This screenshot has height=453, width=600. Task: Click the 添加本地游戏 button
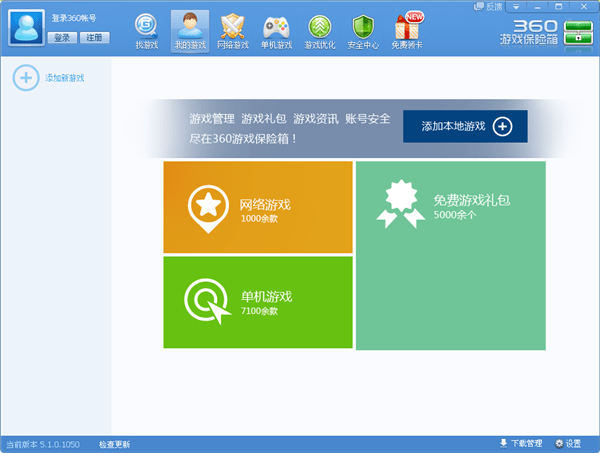(465, 126)
